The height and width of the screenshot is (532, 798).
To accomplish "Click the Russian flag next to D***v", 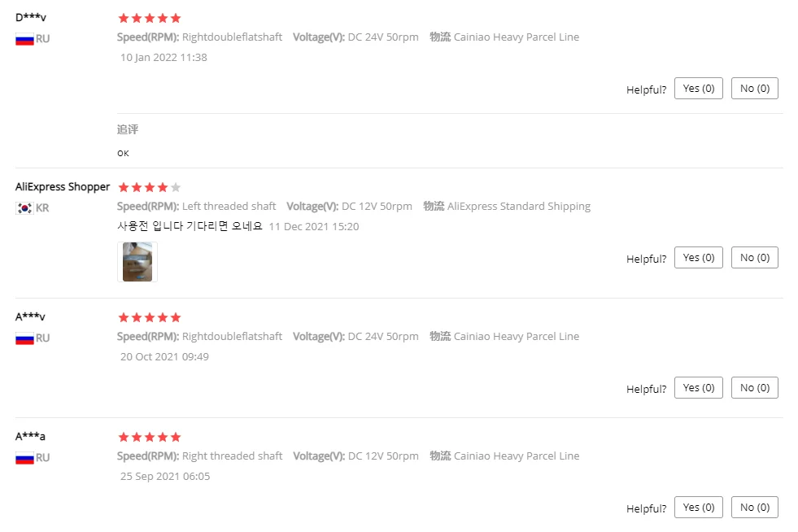I will click(x=24, y=39).
